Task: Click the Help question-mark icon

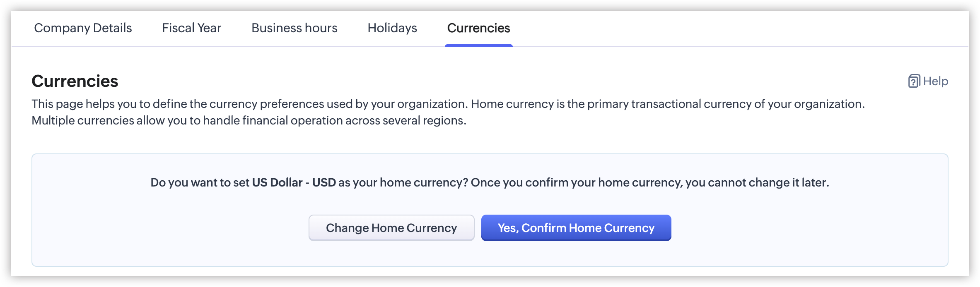Action: (x=914, y=81)
